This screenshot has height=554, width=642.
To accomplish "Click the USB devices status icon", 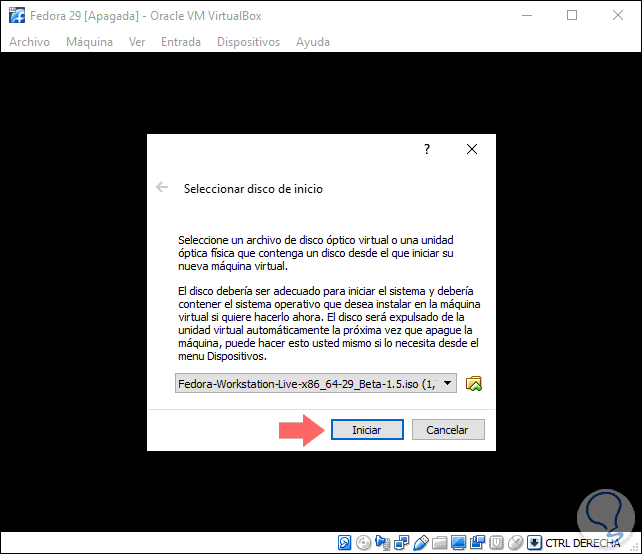I will (420, 543).
